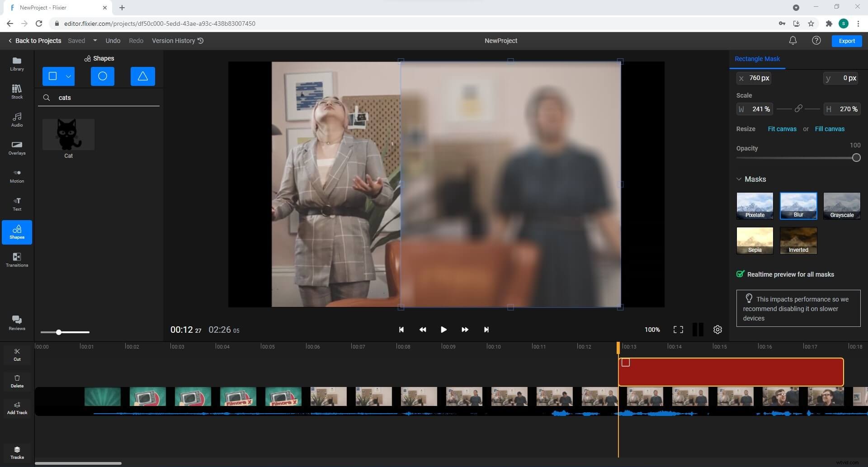The width and height of the screenshot is (868, 467).
Task: Open the rectangle shape dropdown
Action: click(x=68, y=76)
